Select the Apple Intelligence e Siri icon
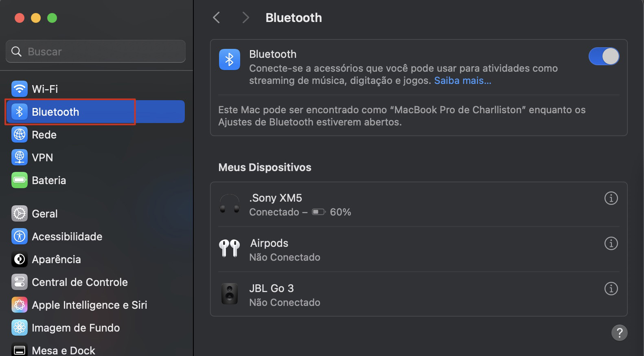The width and height of the screenshot is (644, 356). point(19,305)
